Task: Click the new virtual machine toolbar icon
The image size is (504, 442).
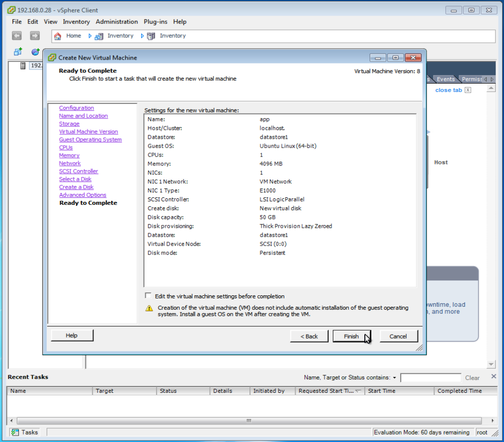Action: pos(18,51)
